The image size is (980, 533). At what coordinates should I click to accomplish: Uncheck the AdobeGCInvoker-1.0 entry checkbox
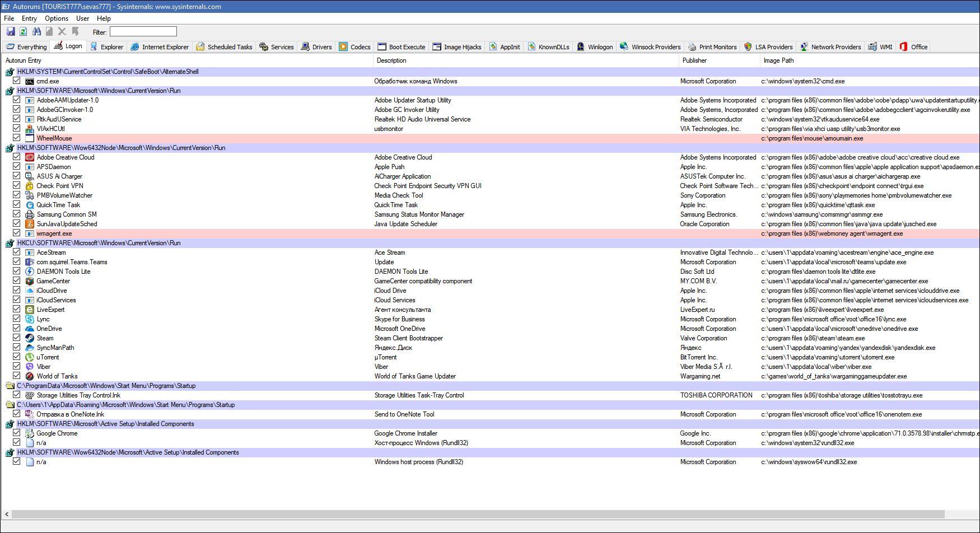[x=17, y=109]
